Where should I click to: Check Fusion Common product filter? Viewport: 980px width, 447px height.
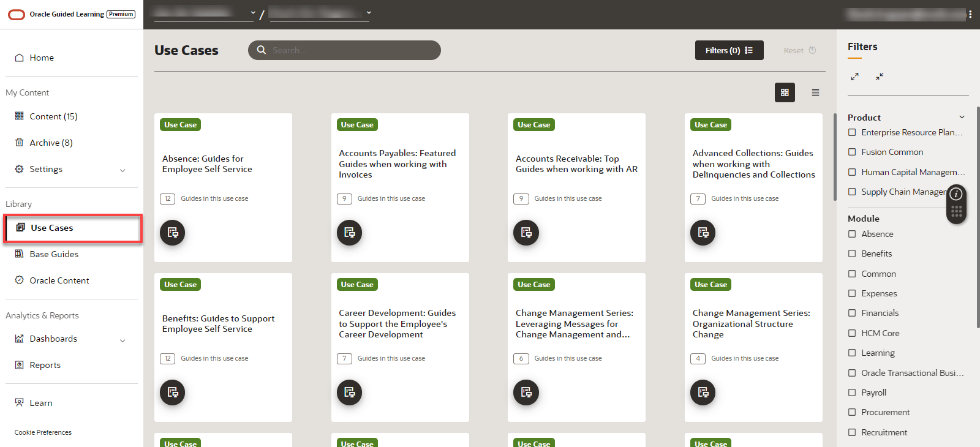[x=852, y=152]
